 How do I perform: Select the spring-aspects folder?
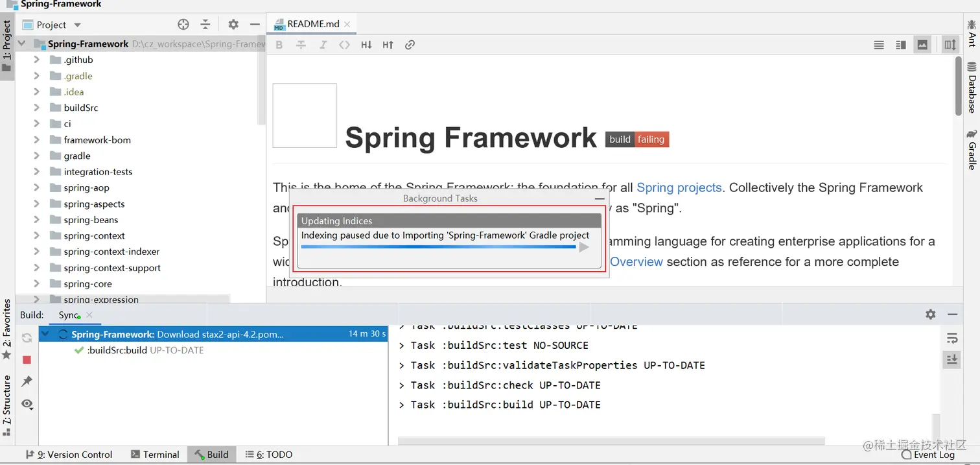pos(94,204)
